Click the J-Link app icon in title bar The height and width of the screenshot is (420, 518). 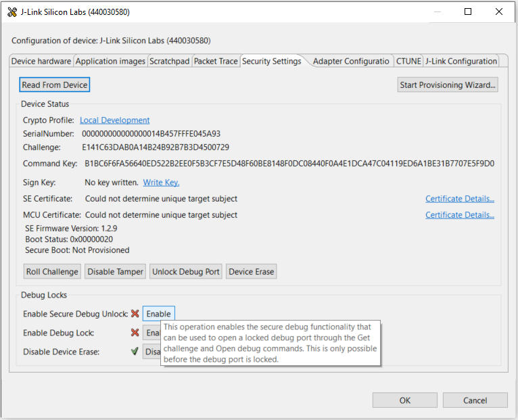pos(11,11)
